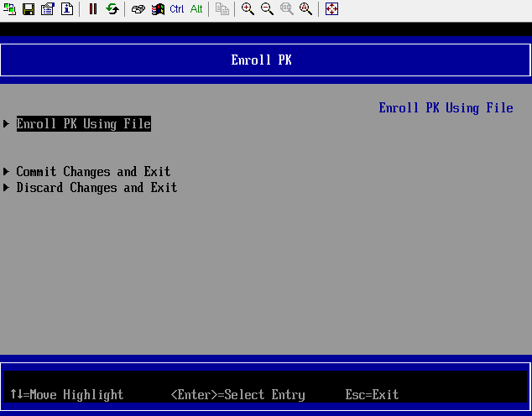Select the highlighted Enroll PK Using File entry
532x416 pixels.
pyautogui.click(x=83, y=124)
